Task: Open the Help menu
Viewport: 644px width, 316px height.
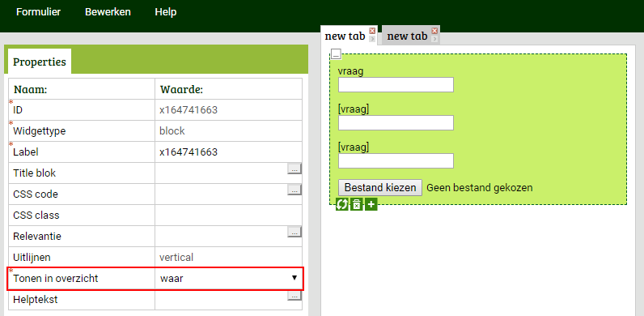Action: tap(166, 12)
